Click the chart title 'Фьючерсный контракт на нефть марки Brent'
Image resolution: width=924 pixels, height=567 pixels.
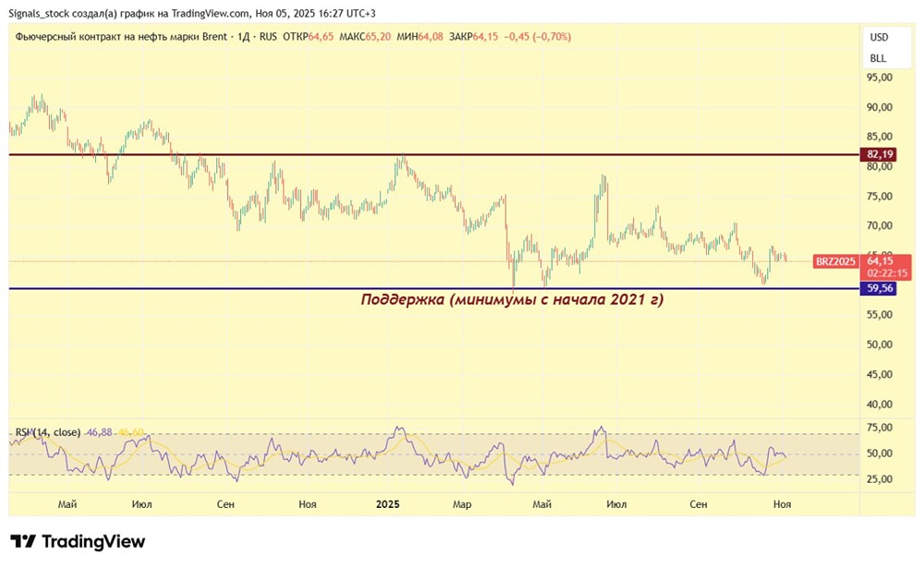pos(121,37)
